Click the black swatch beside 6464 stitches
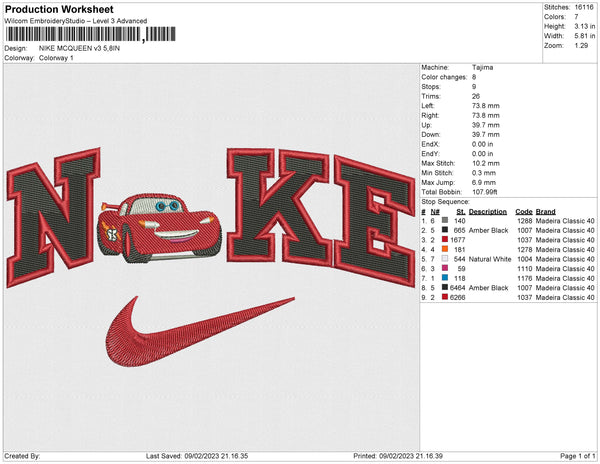This screenshot has height=464, width=600. 445,287
